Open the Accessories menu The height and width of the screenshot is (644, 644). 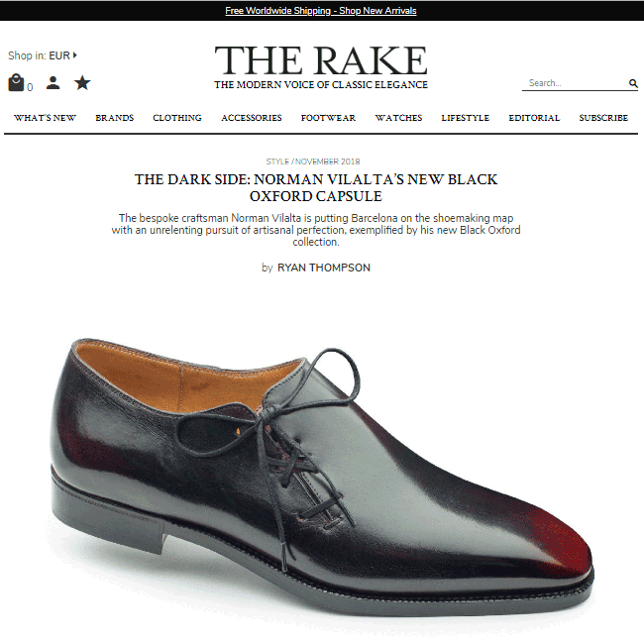point(252,118)
